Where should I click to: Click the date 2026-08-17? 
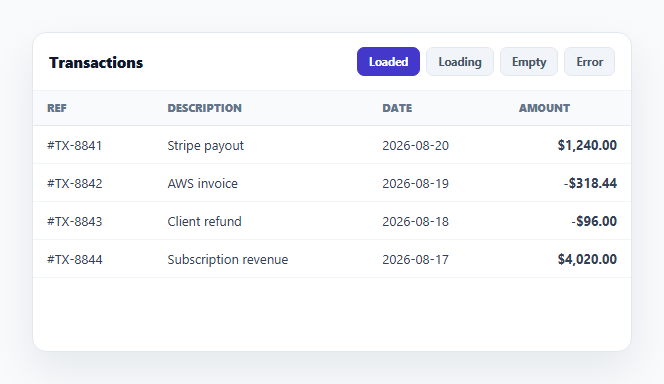[415, 260]
